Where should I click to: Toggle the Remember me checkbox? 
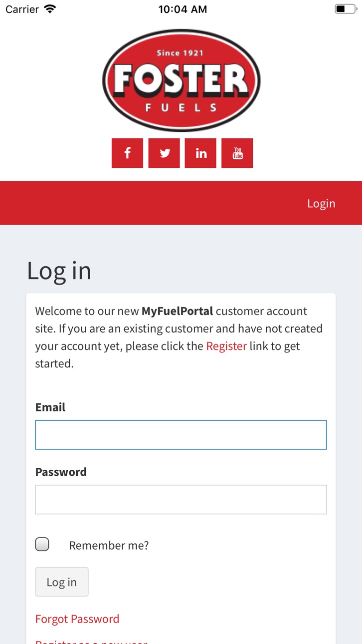point(42,545)
